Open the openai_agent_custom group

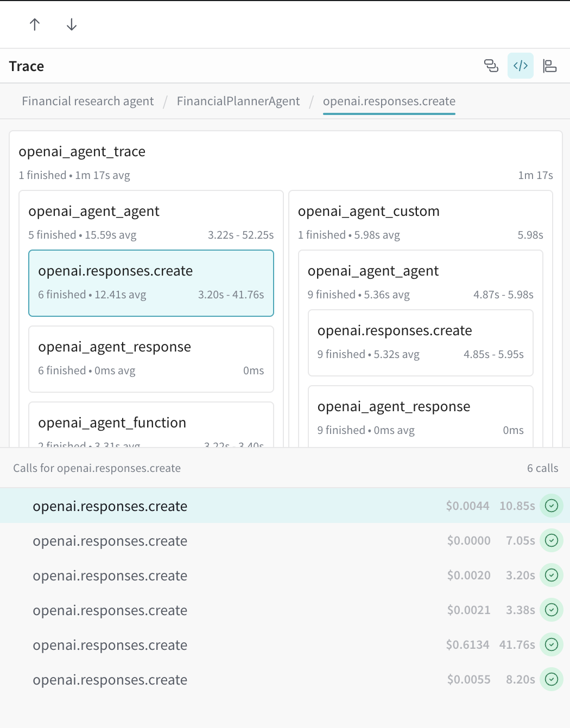pos(369,211)
